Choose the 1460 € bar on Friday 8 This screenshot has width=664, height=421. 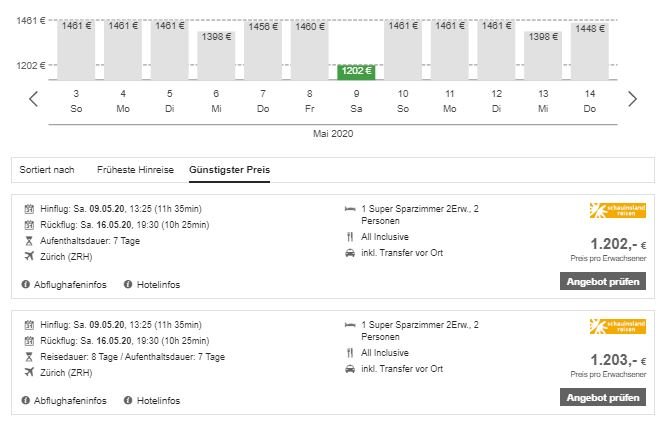[309, 50]
